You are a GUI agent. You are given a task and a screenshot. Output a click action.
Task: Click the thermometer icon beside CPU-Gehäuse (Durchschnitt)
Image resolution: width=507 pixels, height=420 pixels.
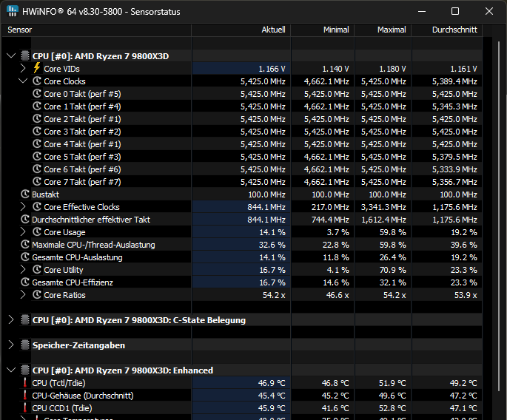pos(25,396)
